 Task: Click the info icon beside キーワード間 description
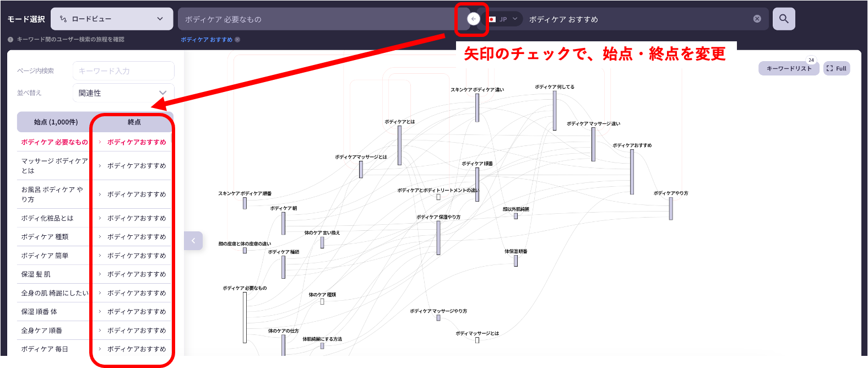pyautogui.click(x=10, y=40)
